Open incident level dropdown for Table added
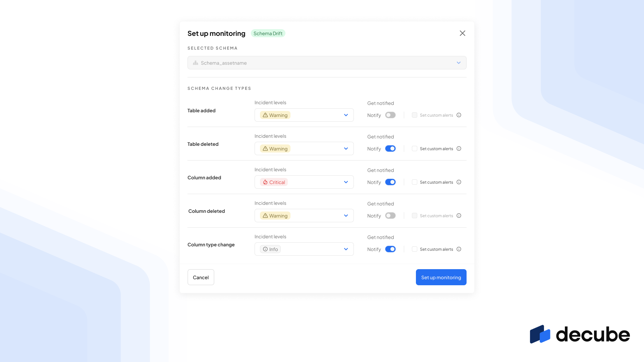 pos(304,115)
